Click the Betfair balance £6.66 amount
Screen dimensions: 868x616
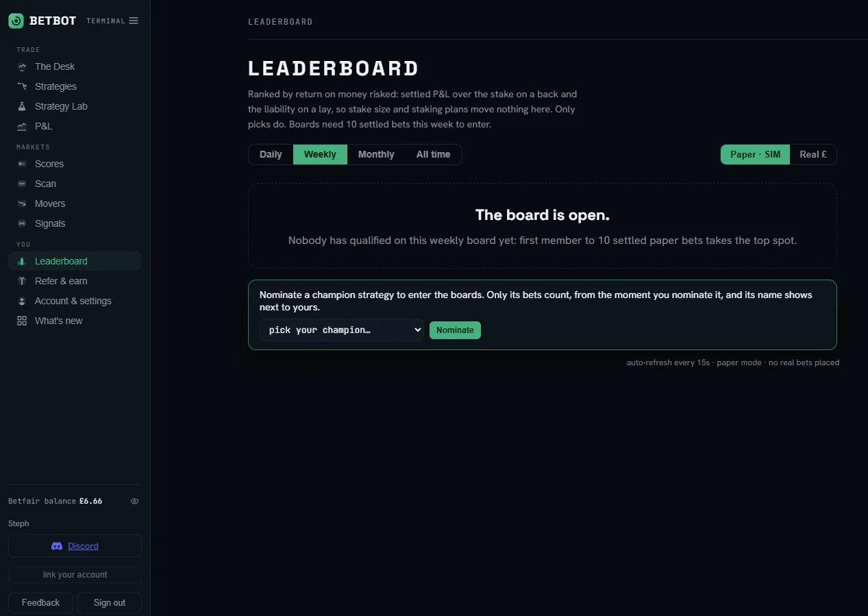(x=90, y=501)
